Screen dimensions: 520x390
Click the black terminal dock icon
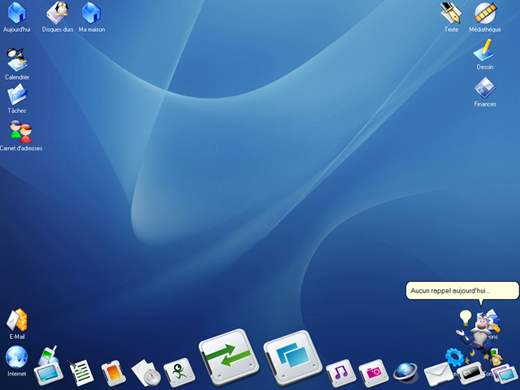pos(471,373)
